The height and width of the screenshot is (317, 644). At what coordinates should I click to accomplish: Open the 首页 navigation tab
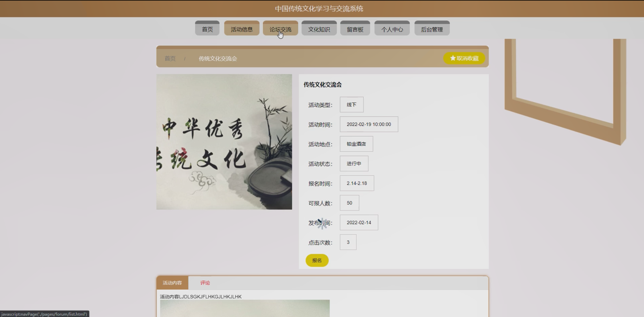tap(207, 29)
